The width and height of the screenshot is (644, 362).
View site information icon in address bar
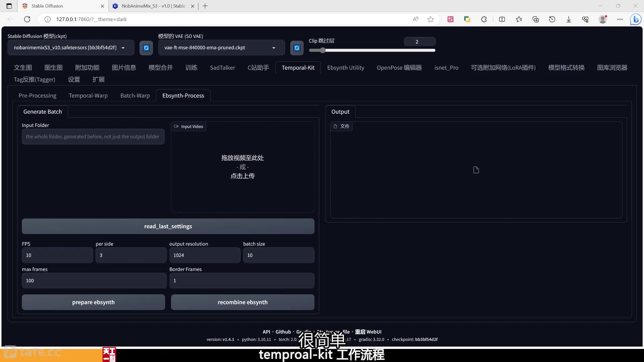pyautogui.click(x=48, y=19)
